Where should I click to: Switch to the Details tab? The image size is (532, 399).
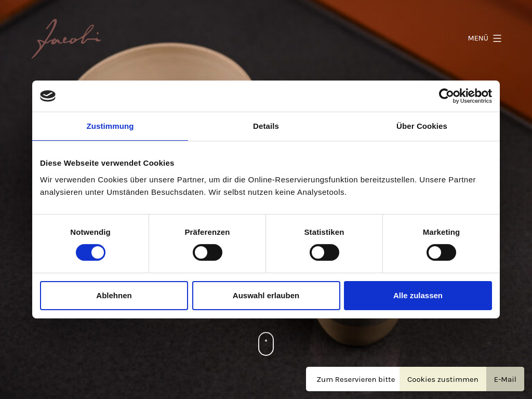(265, 126)
